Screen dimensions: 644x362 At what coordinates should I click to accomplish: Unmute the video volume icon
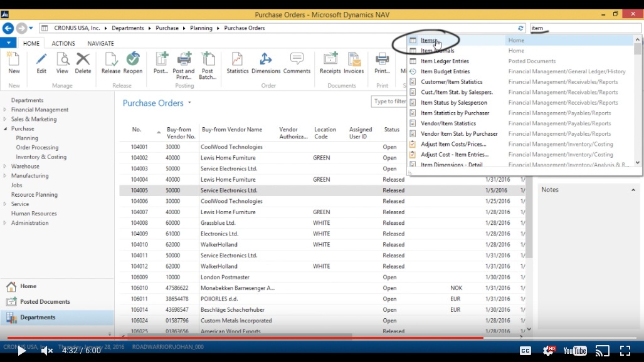[x=47, y=351]
